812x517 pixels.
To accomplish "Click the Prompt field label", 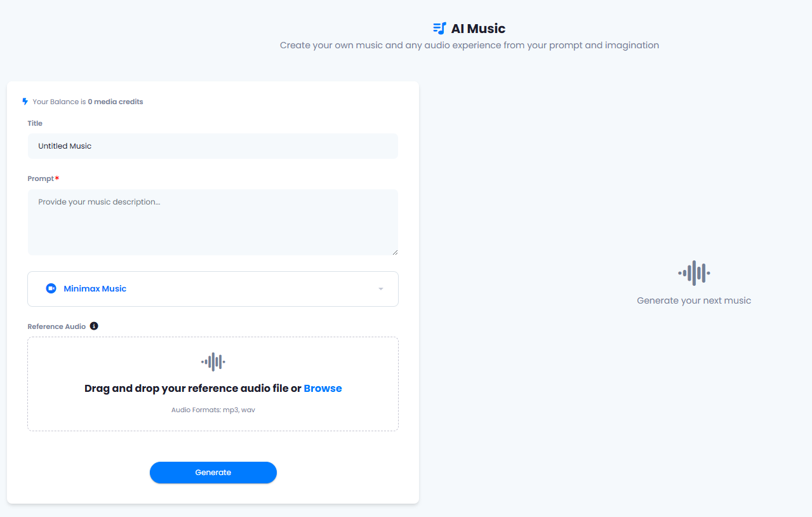I will [x=41, y=178].
